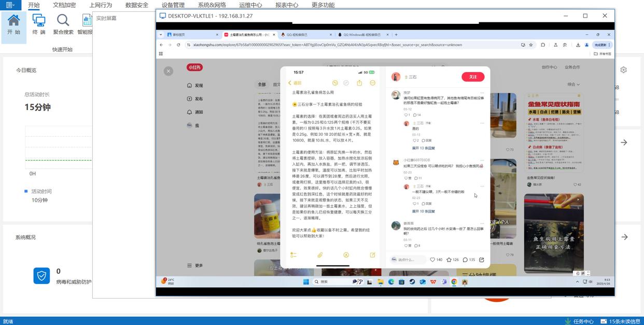644x325 pixels.
Task: Open 任务中心 in the status bar
Action: [579, 321]
